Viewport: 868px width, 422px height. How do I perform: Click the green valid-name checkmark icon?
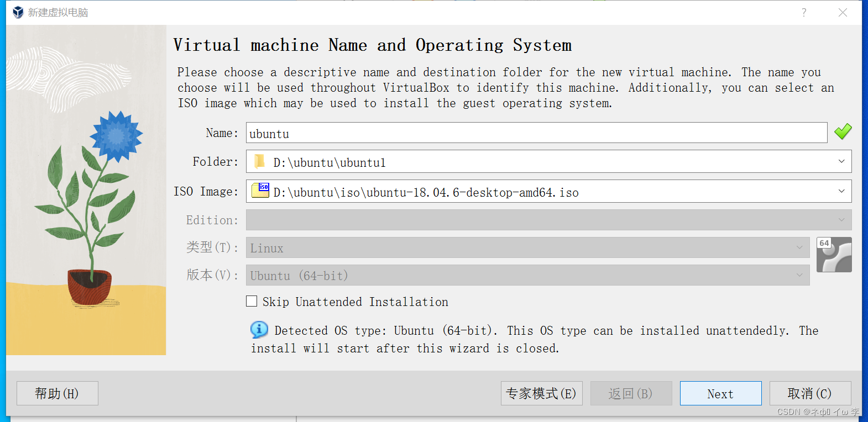click(843, 131)
